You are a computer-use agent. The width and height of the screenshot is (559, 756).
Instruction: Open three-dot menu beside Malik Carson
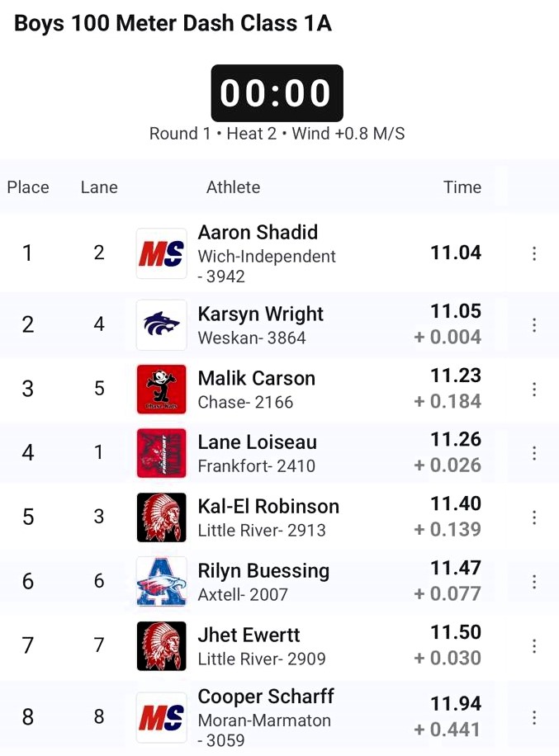point(534,389)
